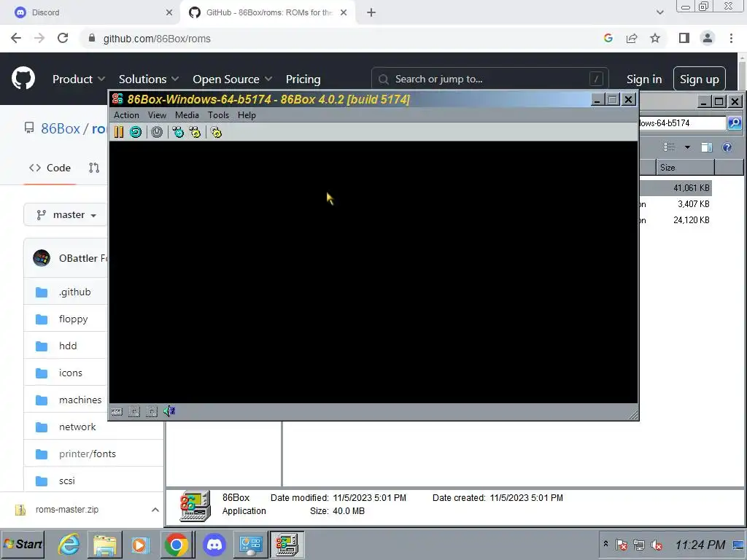
Task: Click the share page icon in Chrome
Action: click(632, 38)
